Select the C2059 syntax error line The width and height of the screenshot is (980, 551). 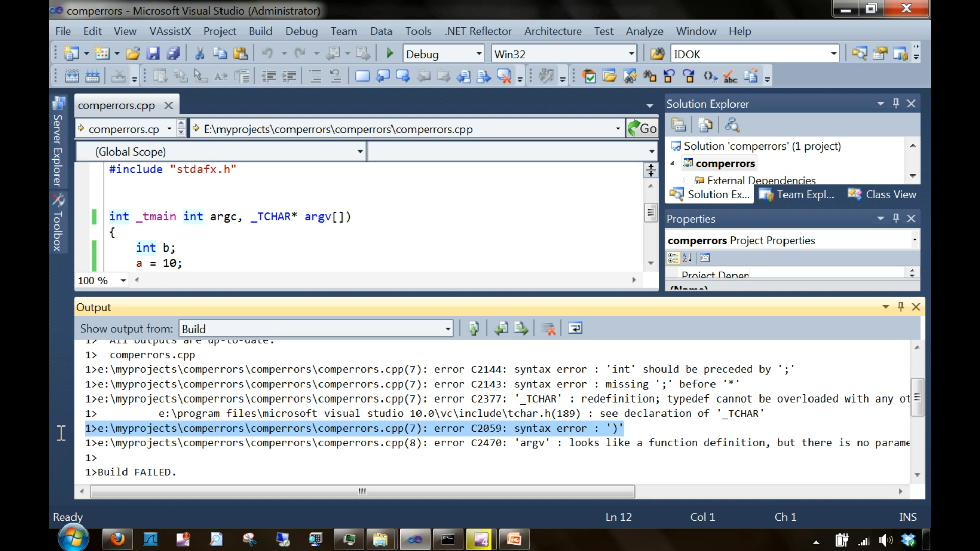click(354, 429)
